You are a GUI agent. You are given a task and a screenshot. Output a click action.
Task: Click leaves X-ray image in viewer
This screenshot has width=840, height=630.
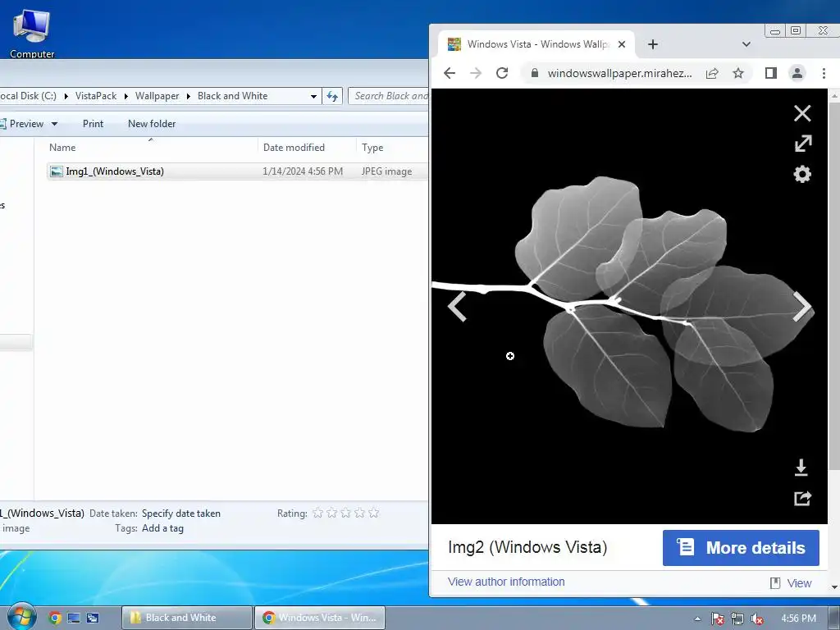629,307
